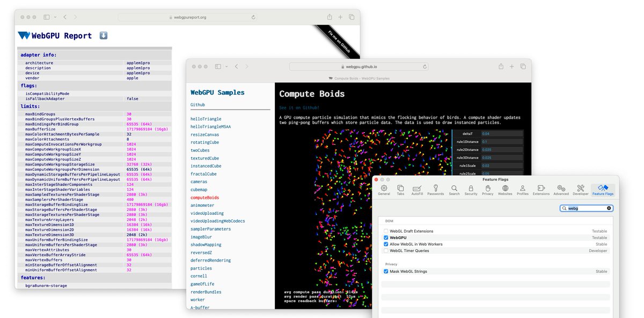Select Compute Boids - WebGPU Samples tab
Viewport: 644px width, 318px height.
358,78
